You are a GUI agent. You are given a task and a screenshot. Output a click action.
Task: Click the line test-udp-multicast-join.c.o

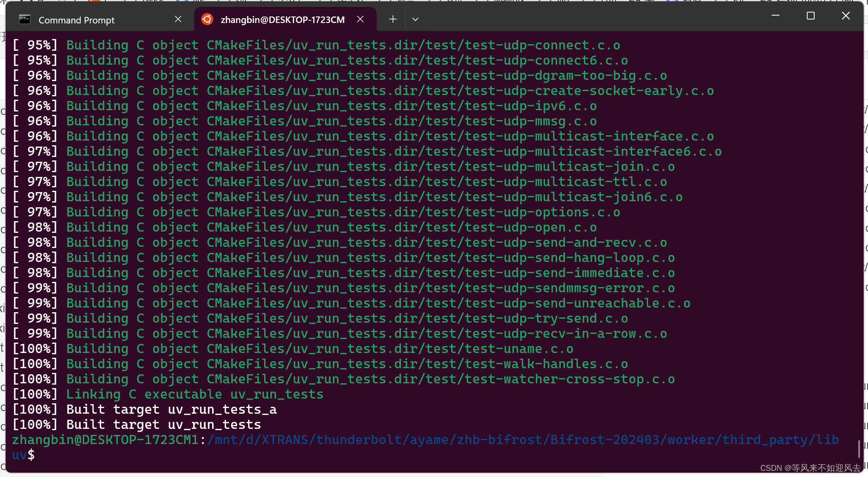click(x=344, y=167)
